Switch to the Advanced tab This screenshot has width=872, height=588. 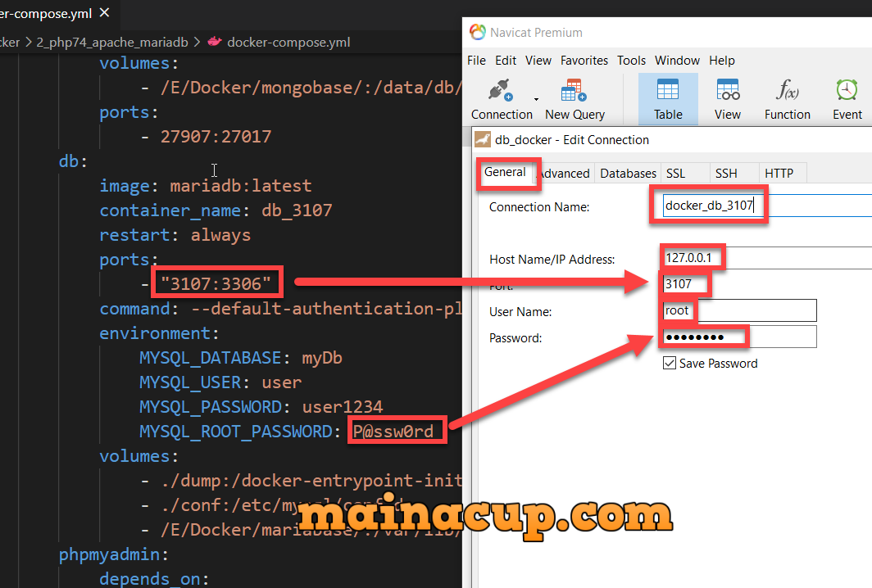click(565, 174)
